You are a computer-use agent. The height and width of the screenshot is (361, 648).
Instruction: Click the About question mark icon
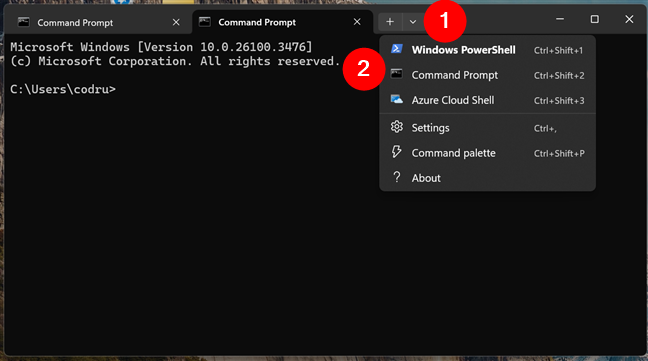coord(397,177)
